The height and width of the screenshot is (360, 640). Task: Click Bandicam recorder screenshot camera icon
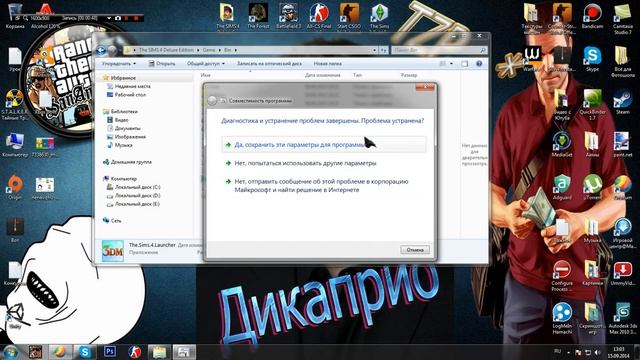(118, 18)
